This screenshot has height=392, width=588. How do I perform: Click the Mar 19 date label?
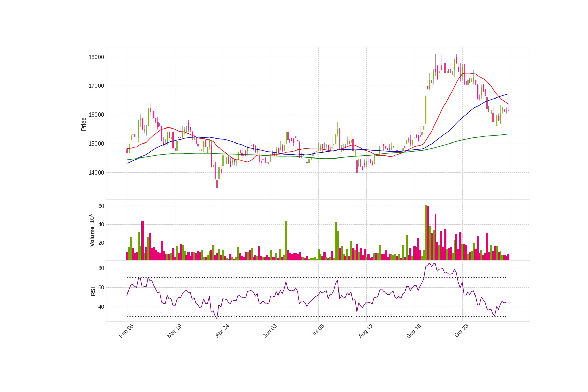(x=174, y=331)
